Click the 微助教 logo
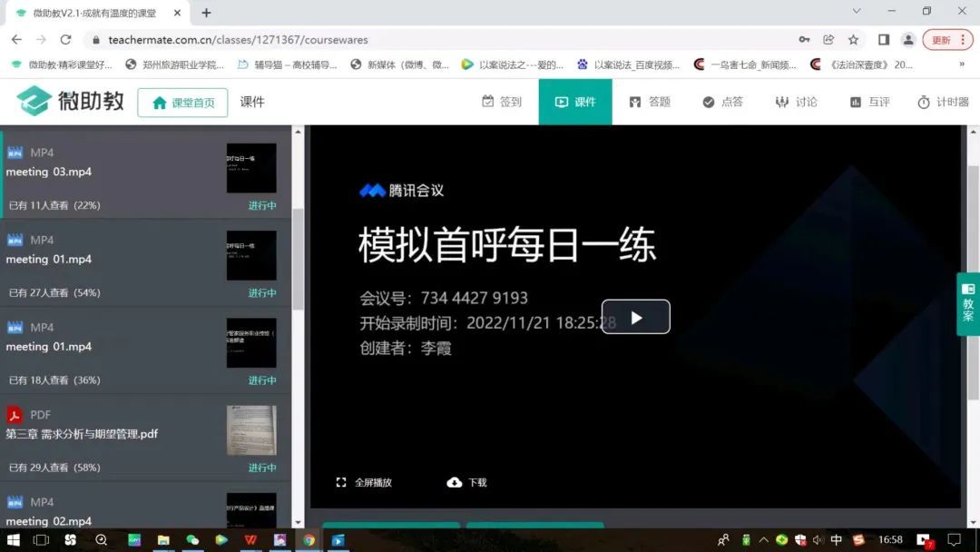This screenshot has height=552, width=980. (x=70, y=101)
